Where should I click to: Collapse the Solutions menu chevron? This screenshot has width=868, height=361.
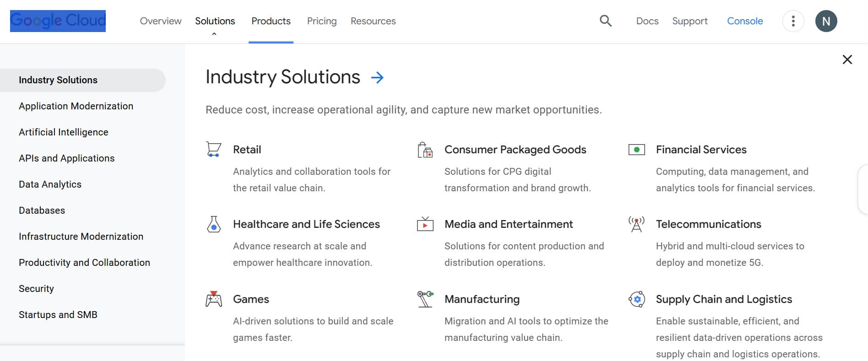(214, 34)
